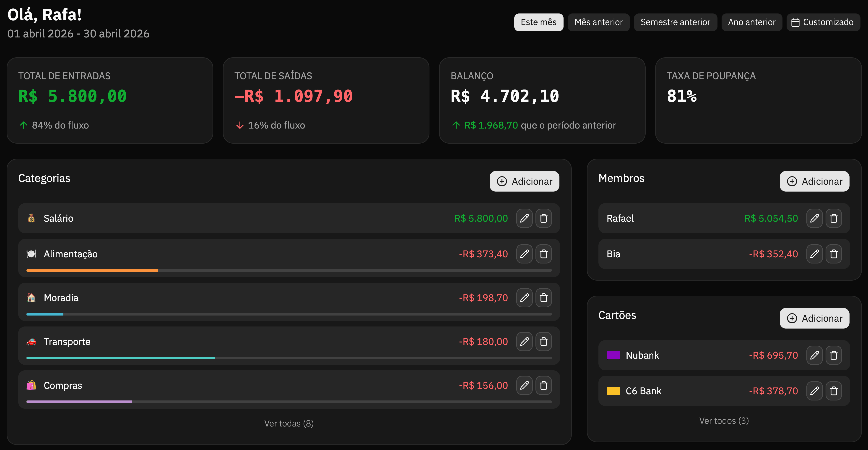Edit the Salário category with pencil icon
Screen dimensions: 868x450
[x=524, y=218]
